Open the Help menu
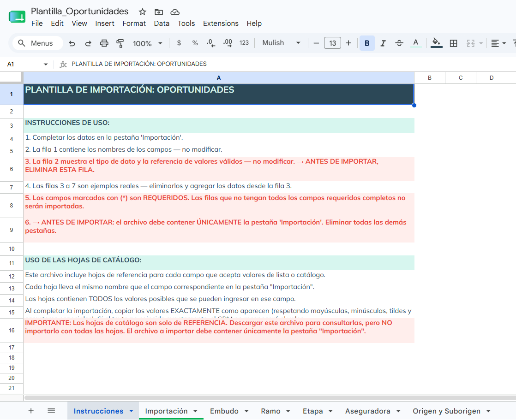Viewport: 516px width, 420px height. click(x=254, y=24)
